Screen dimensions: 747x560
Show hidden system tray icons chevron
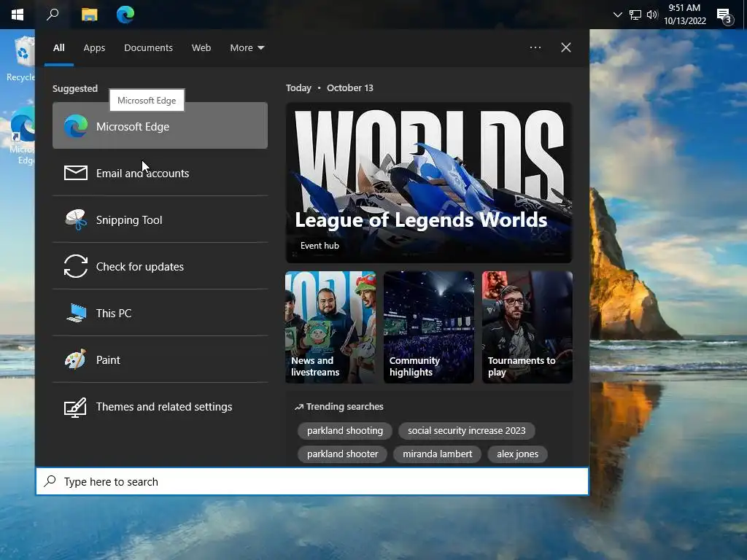pos(617,15)
